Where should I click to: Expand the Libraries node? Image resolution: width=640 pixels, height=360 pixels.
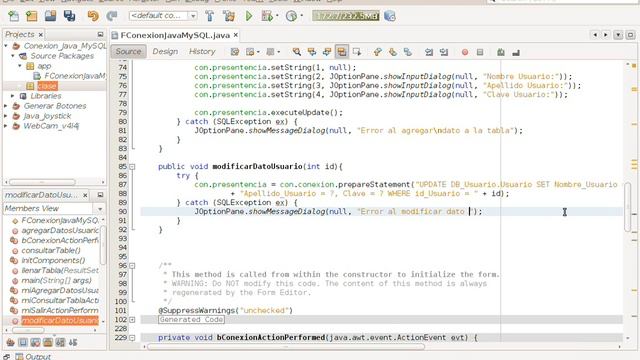(x=13, y=96)
